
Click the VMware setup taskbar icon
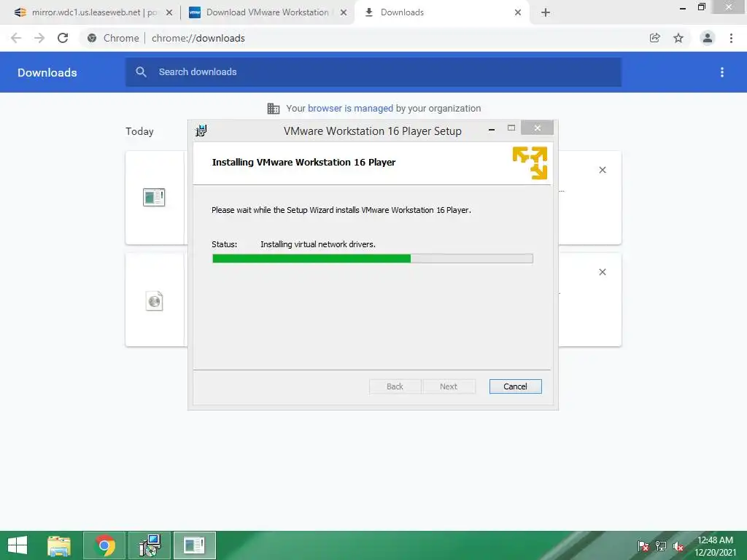tap(194, 545)
